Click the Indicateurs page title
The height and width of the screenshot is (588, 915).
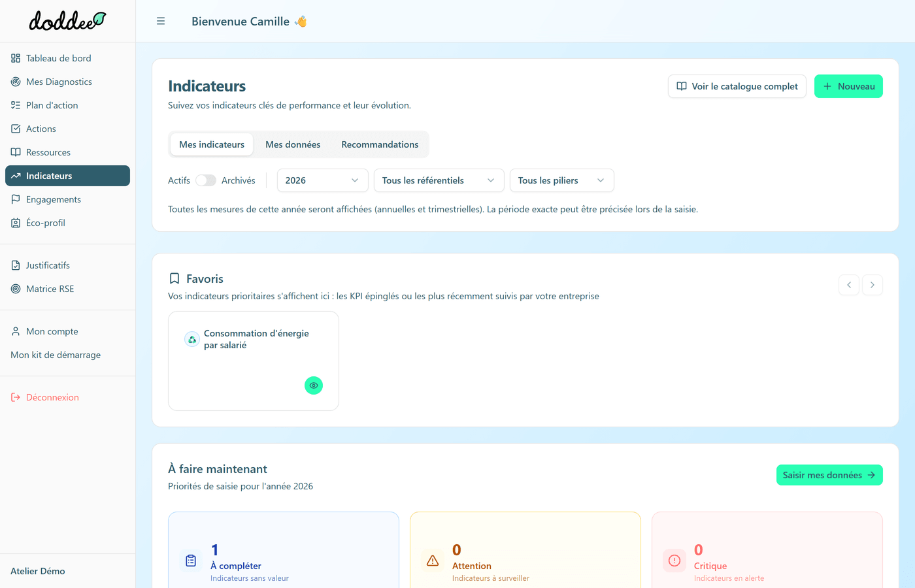[x=207, y=86]
